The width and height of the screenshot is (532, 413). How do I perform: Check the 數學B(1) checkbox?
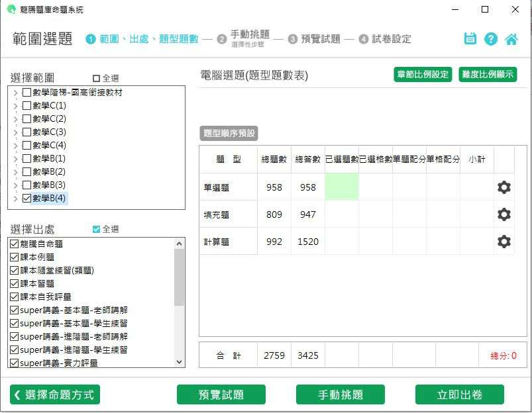(27, 158)
